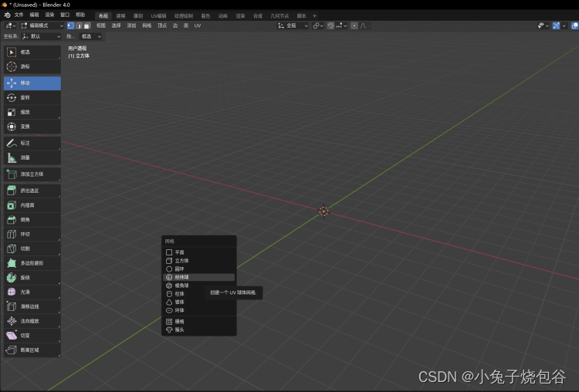Select the 缩放 scale tool
This screenshot has width=579, height=392.
pyautogui.click(x=32, y=112)
